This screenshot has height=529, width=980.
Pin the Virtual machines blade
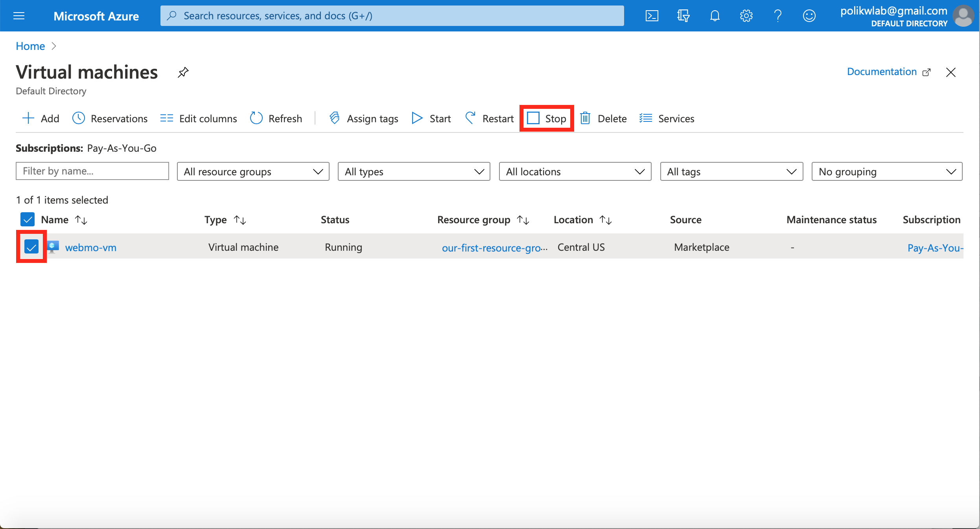pos(183,72)
